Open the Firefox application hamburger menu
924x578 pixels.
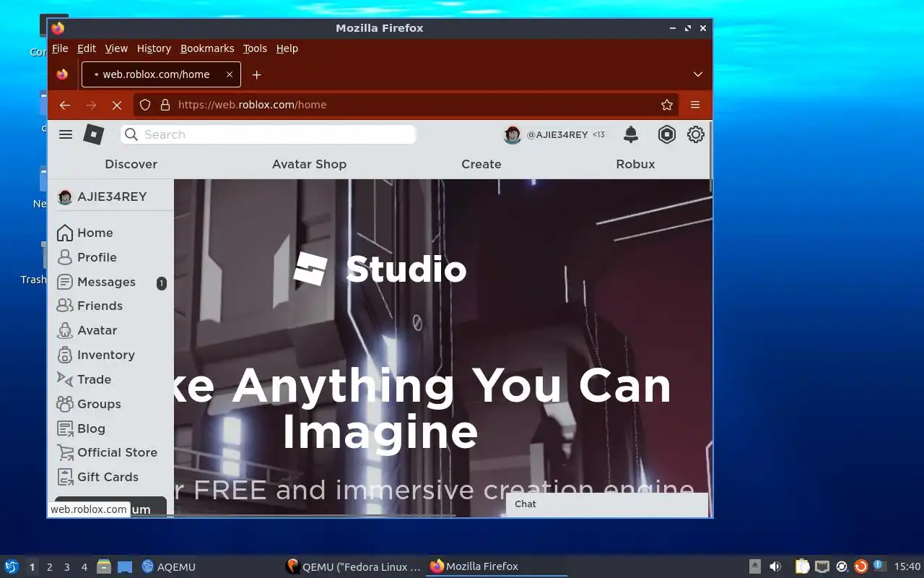pyautogui.click(x=695, y=105)
